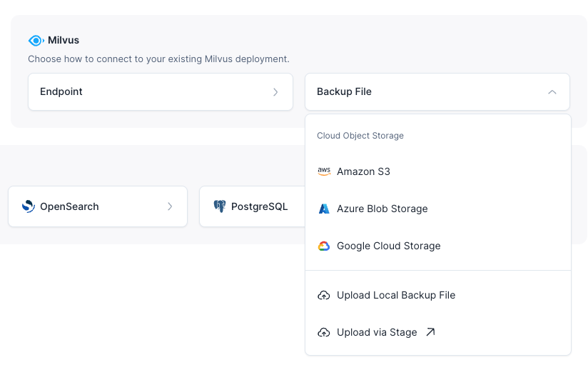Image resolution: width=588 pixels, height=365 pixels.
Task: Click the Google Cloud Storage colored logo
Action: pyautogui.click(x=324, y=246)
